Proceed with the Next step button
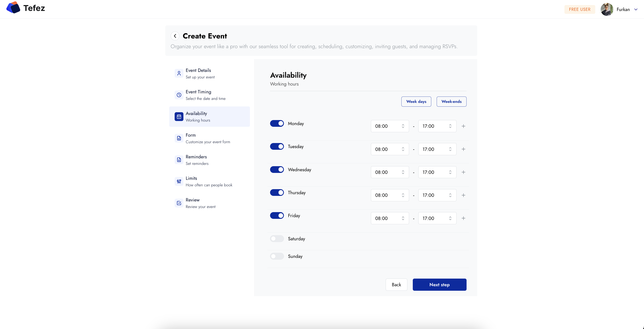The width and height of the screenshot is (644, 329). tap(439, 285)
